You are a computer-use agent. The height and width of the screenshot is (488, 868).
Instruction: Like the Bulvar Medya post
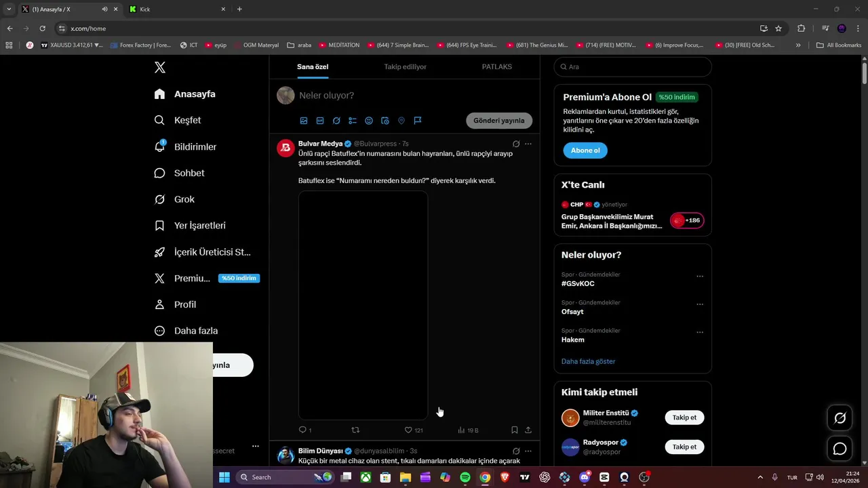[414, 430]
